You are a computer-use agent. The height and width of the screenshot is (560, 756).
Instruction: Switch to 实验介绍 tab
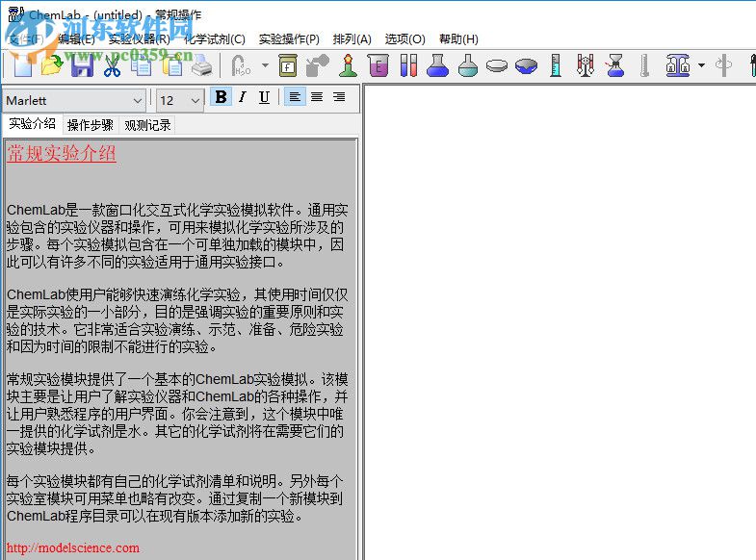point(33,124)
